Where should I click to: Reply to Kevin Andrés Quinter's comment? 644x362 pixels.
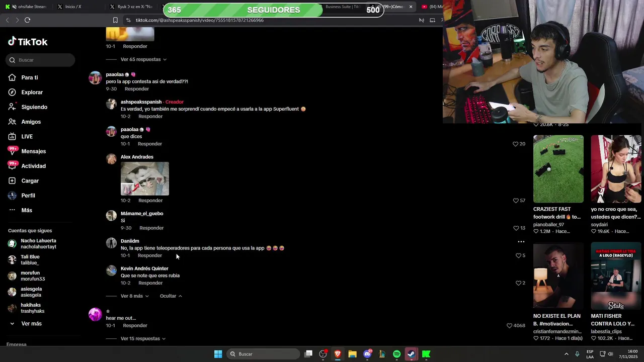coord(150,283)
